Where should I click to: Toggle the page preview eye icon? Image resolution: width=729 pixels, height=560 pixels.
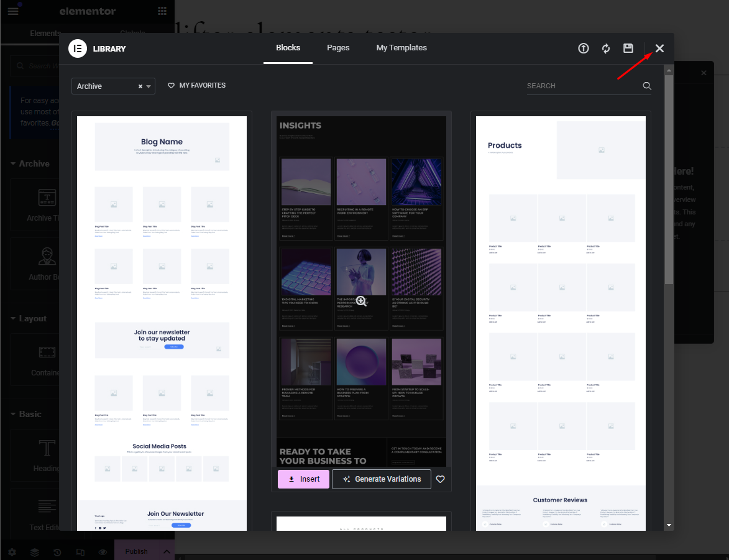coord(103,552)
